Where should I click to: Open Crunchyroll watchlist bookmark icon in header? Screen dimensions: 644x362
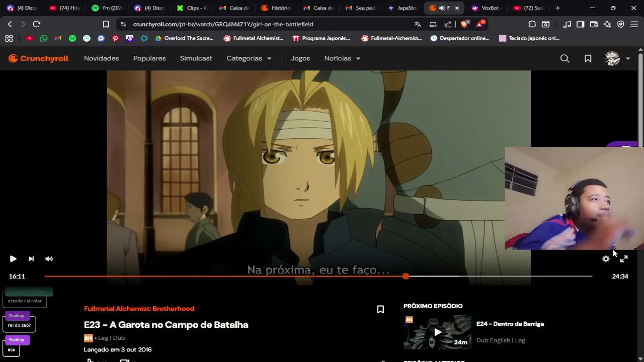click(588, 59)
